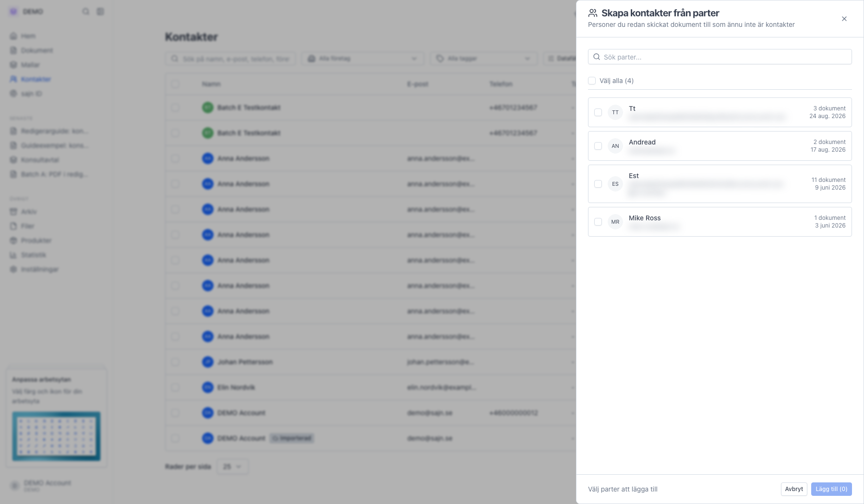864x504 pixels.
Task: Open the Alla taggar dropdown
Action: coord(484,59)
